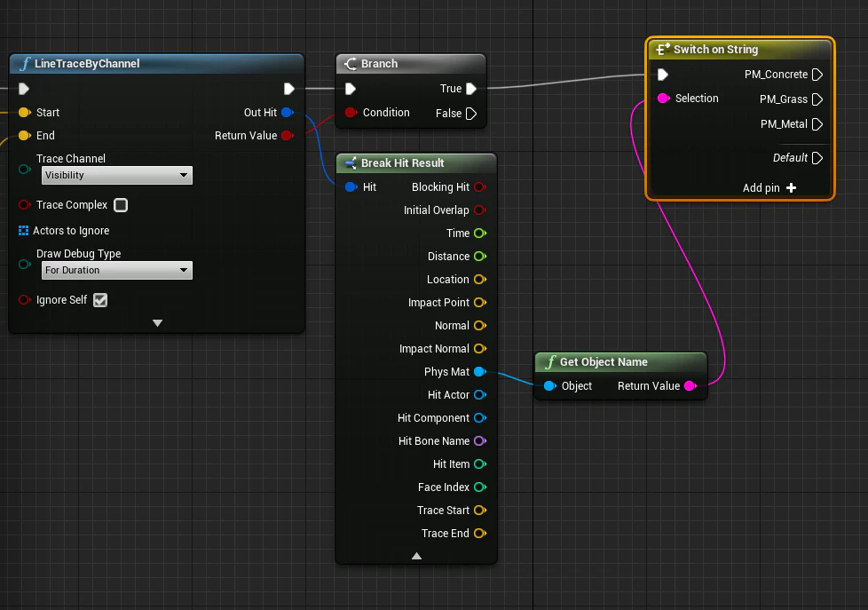The width and height of the screenshot is (868, 610).
Task: Expand LineTraceByChannel advanced options arrow
Action: point(157,323)
